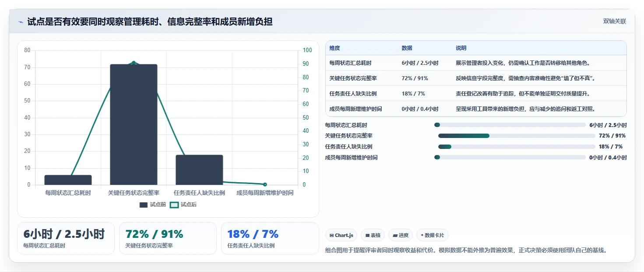Click the 任务责任人缺失比例 chart bar
This screenshot has height=272, width=644.
pos(199,170)
